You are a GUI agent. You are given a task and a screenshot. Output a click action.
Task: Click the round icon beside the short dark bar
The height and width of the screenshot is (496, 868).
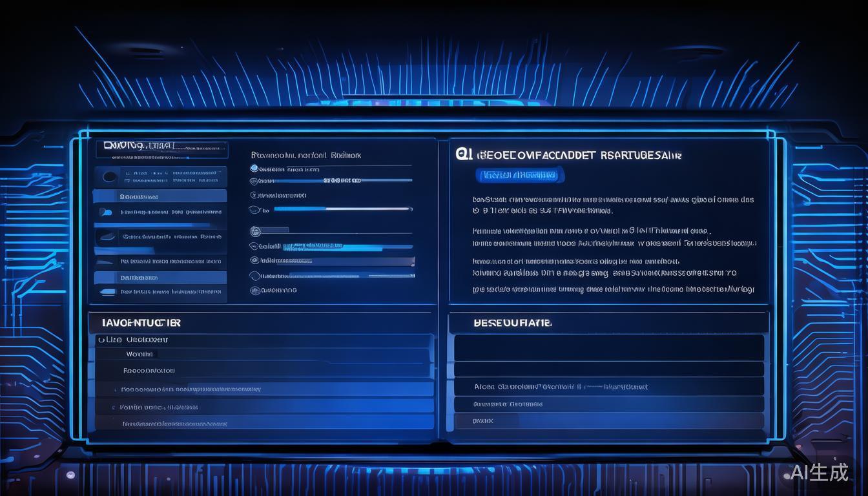click(x=255, y=231)
